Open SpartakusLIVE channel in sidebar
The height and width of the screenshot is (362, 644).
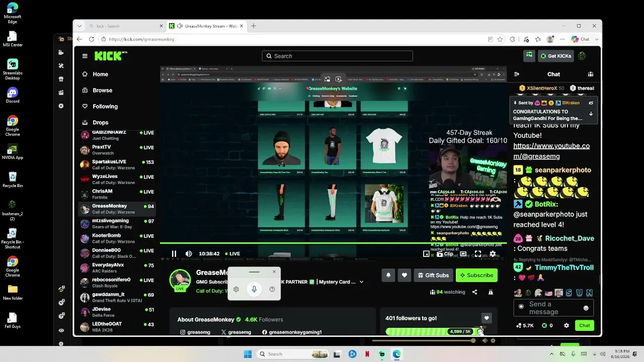pyautogui.click(x=116, y=165)
